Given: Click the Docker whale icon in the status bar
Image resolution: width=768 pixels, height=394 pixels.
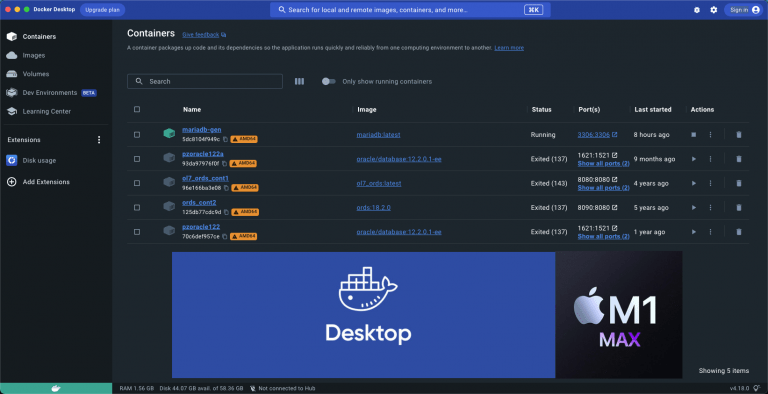Looking at the screenshot, I should tap(56, 388).
